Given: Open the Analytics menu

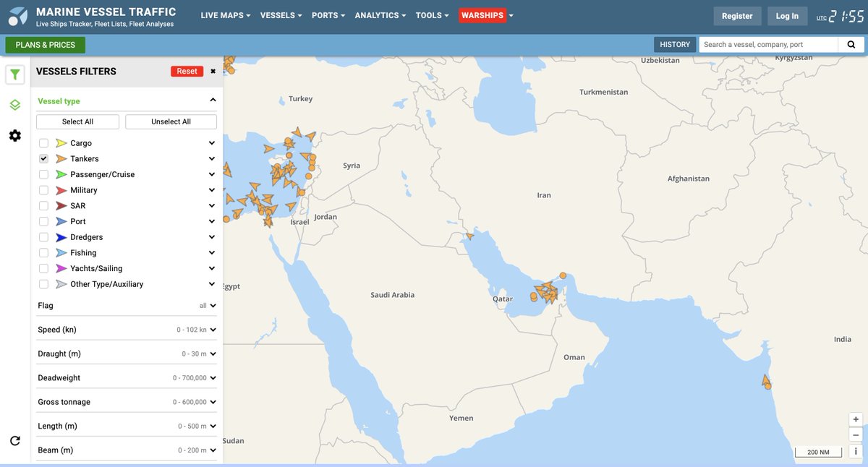Looking at the screenshot, I should pos(380,15).
